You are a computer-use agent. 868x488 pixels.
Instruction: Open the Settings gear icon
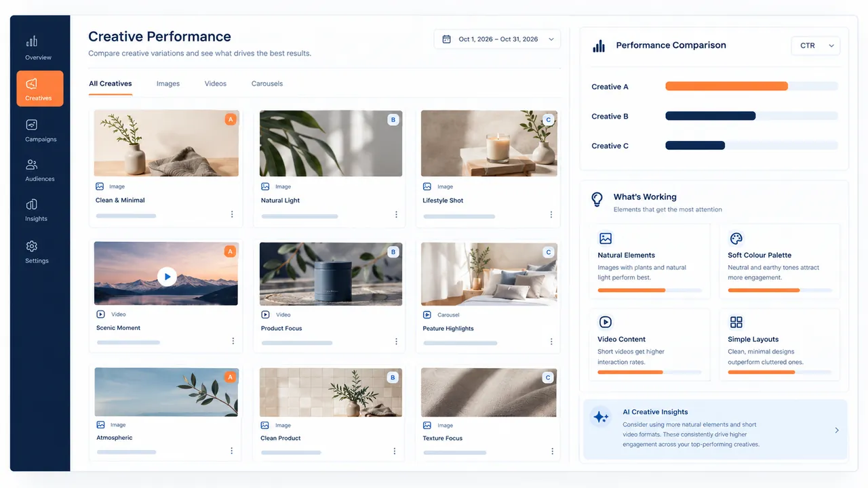pos(32,246)
